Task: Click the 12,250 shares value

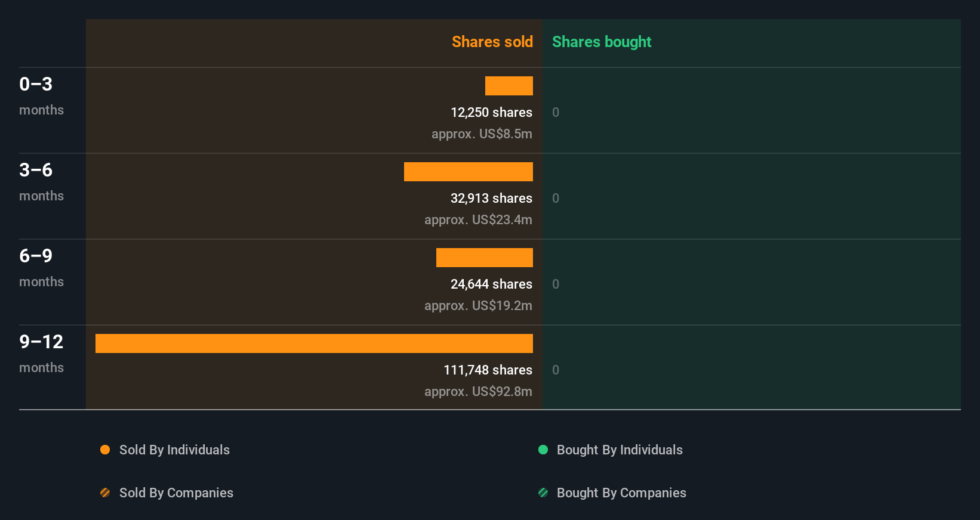Action: (x=491, y=112)
